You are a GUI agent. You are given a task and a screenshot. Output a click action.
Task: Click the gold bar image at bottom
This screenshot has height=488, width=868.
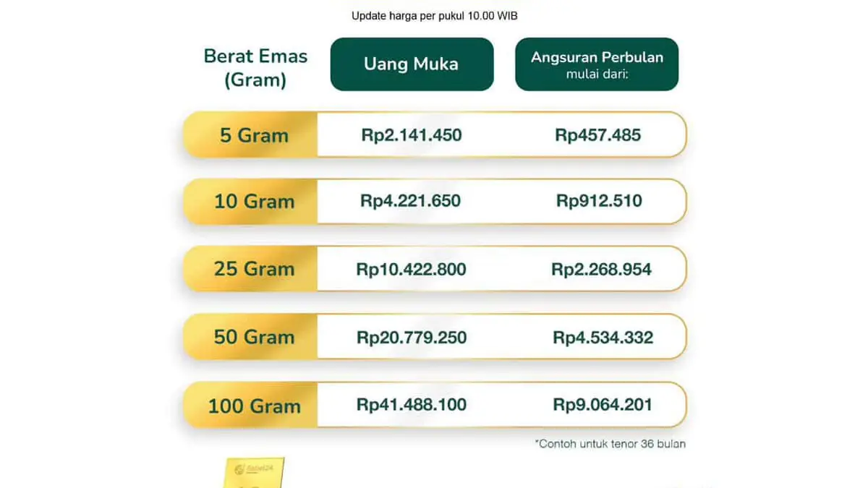(x=253, y=473)
